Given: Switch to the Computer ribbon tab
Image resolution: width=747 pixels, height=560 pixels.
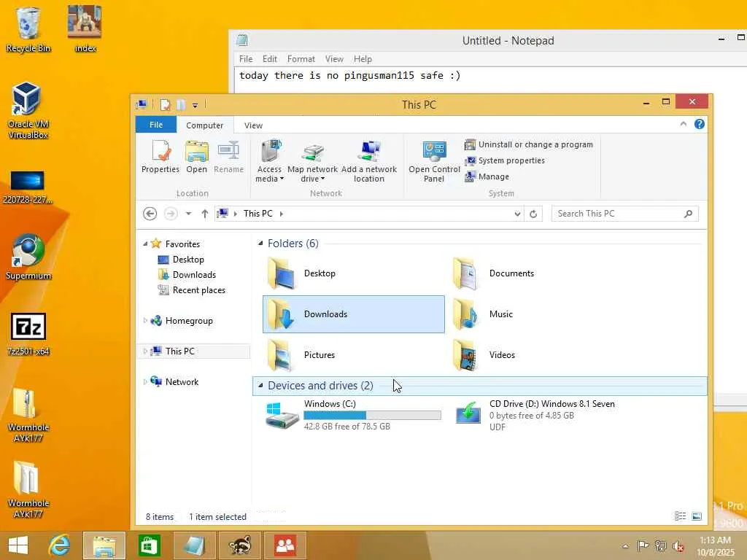Looking at the screenshot, I should [x=205, y=125].
